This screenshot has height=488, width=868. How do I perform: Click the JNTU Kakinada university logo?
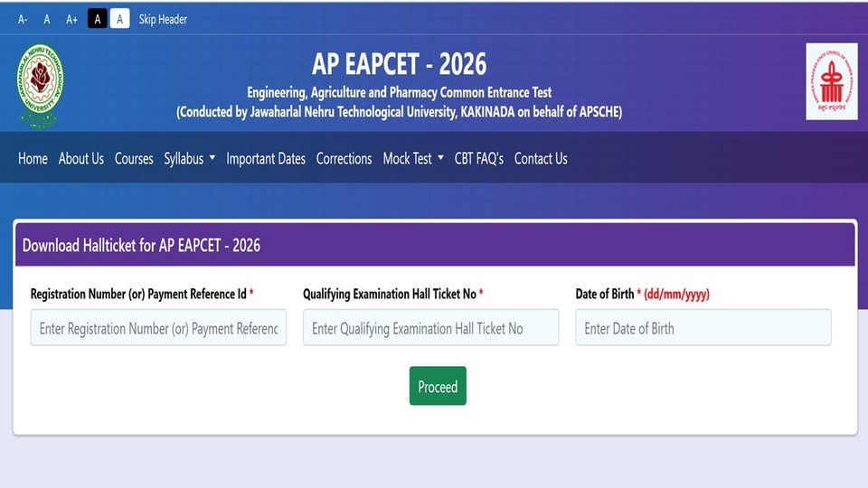[39, 85]
